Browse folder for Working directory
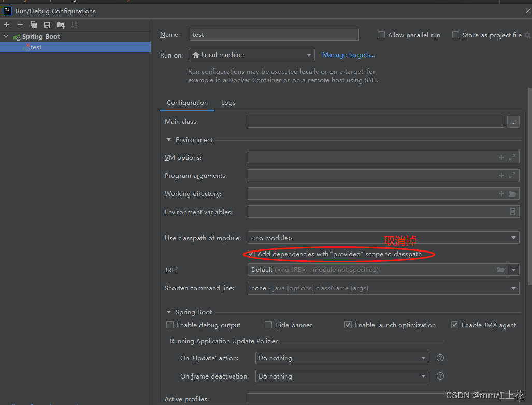 [512, 193]
